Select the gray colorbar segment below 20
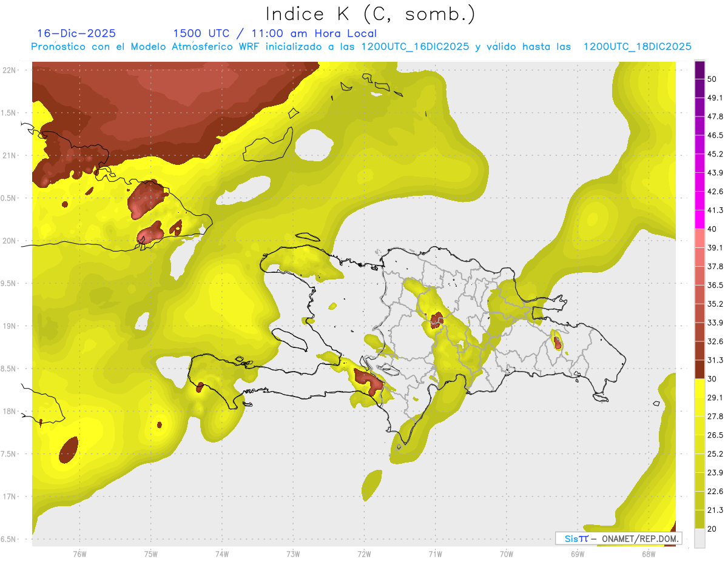This screenshot has width=728, height=562. click(x=700, y=538)
